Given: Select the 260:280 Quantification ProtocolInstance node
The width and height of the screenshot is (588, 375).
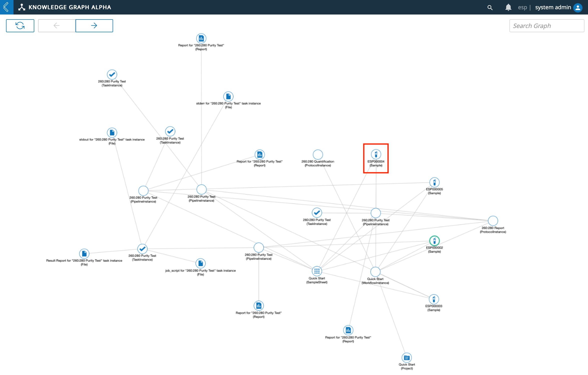Looking at the screenshot, I should click(318, 154).
